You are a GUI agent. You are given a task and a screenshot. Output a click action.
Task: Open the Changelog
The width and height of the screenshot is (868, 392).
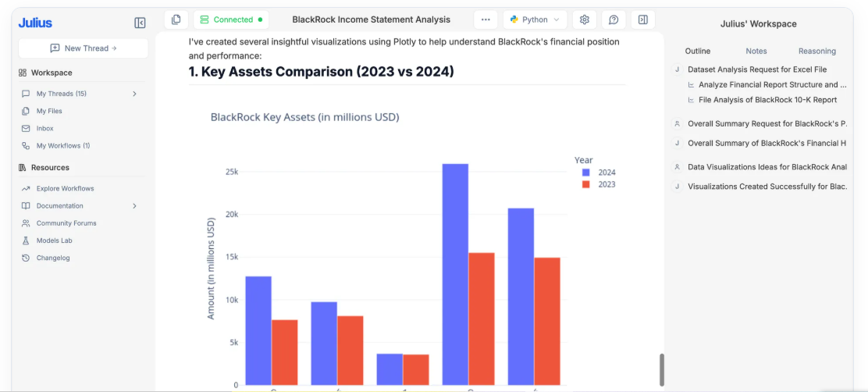(53, 258)
